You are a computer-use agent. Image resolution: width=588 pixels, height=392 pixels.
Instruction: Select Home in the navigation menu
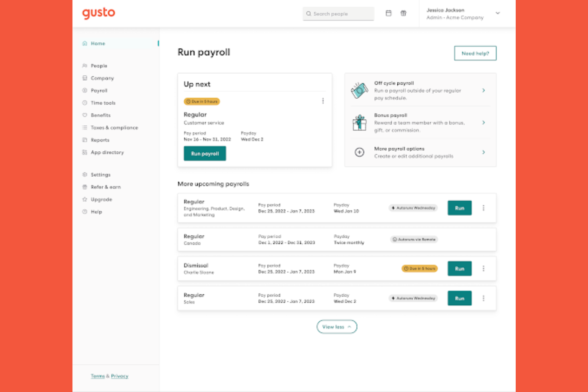[98, 43]
